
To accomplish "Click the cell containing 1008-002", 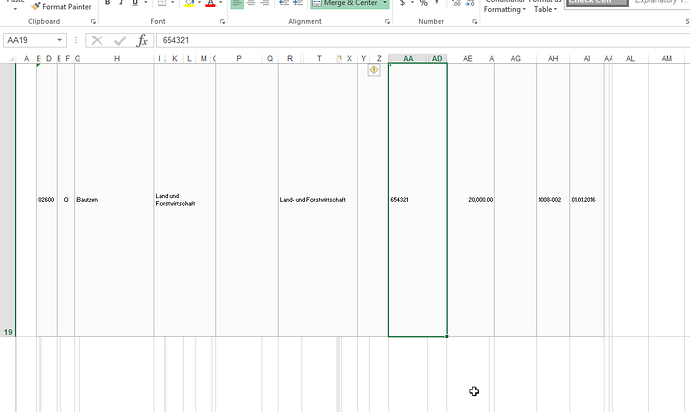I will (553, 200).
